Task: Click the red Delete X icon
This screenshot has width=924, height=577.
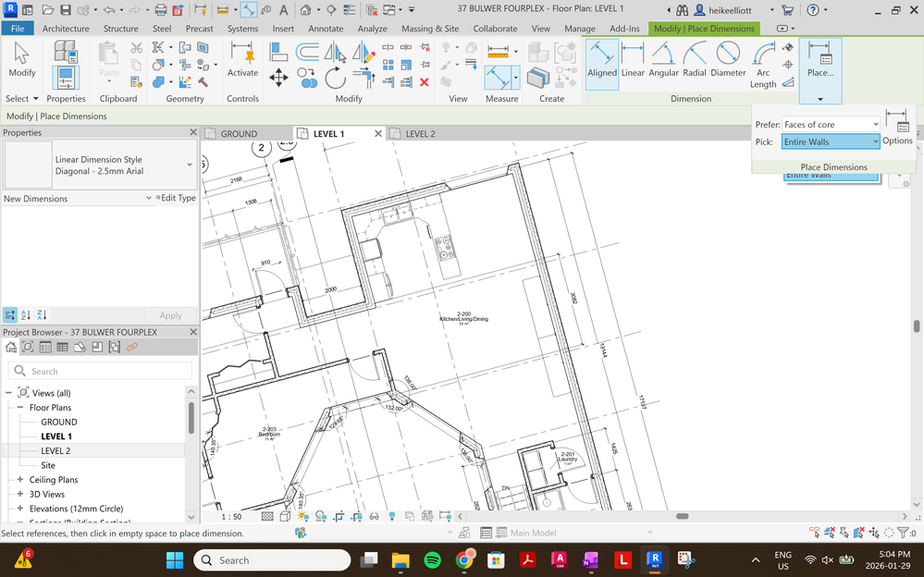Action: (424, 82)
